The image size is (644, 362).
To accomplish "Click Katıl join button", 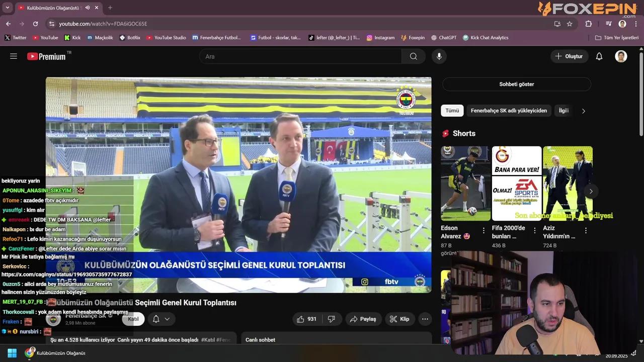I will pyautogui.click(x=133, y=319).
